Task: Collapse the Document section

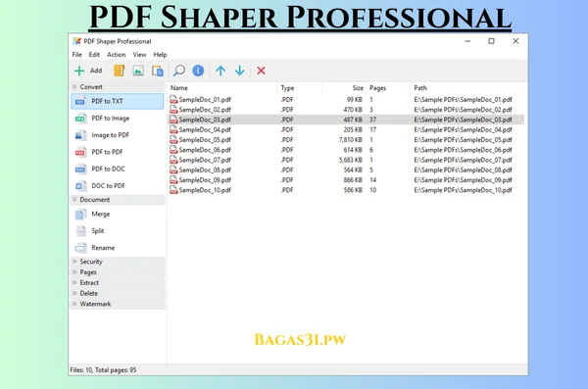Action: tap(74, 200)
